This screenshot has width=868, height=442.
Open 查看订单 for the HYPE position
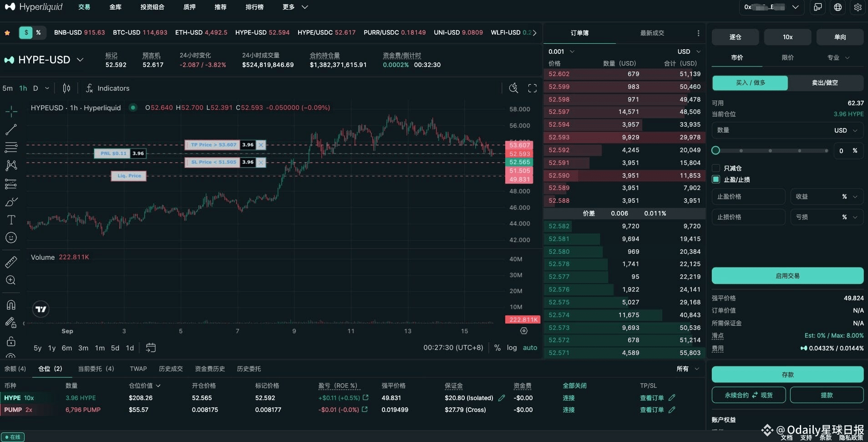coord(652,398)
